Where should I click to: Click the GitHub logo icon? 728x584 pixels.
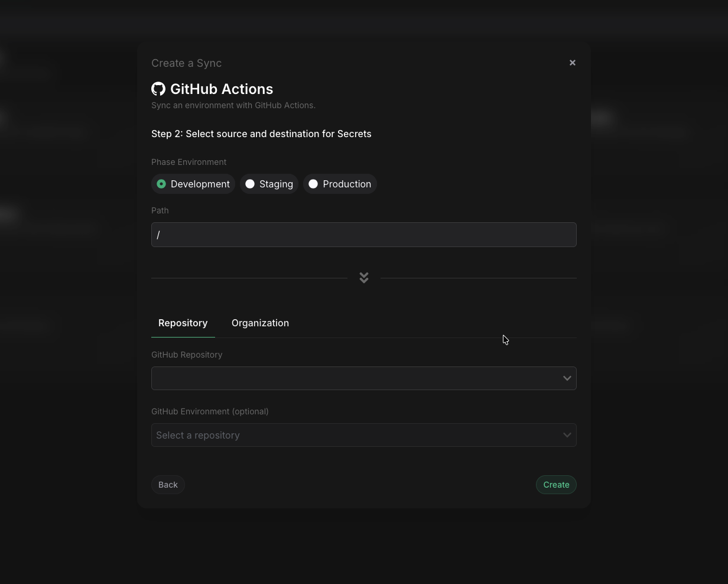click(x=158, y=89)
